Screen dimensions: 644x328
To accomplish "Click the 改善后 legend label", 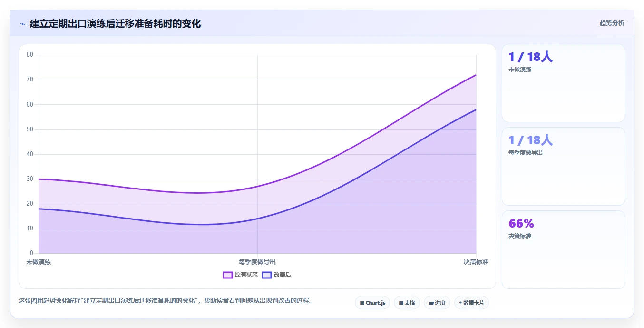I will [282, 275].
